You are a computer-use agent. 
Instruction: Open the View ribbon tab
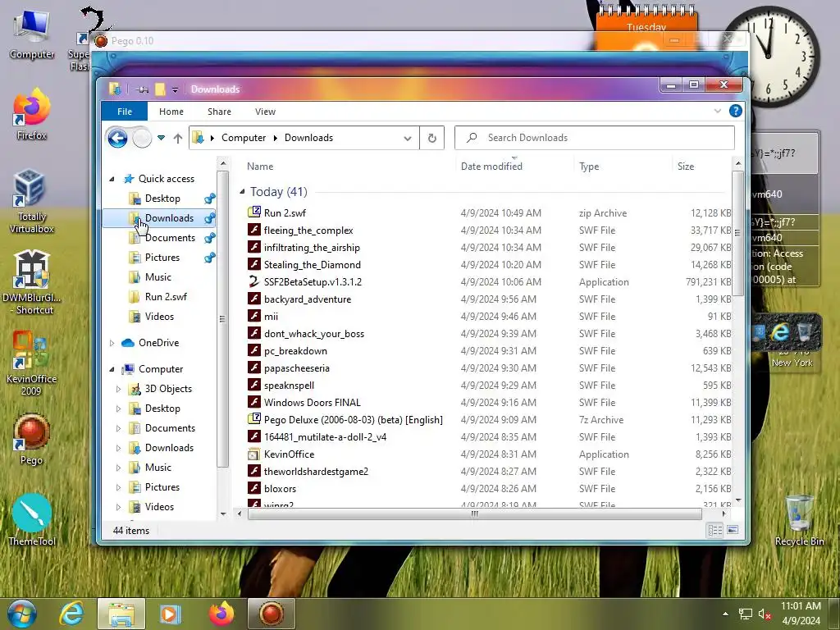[x=265, y=112]
